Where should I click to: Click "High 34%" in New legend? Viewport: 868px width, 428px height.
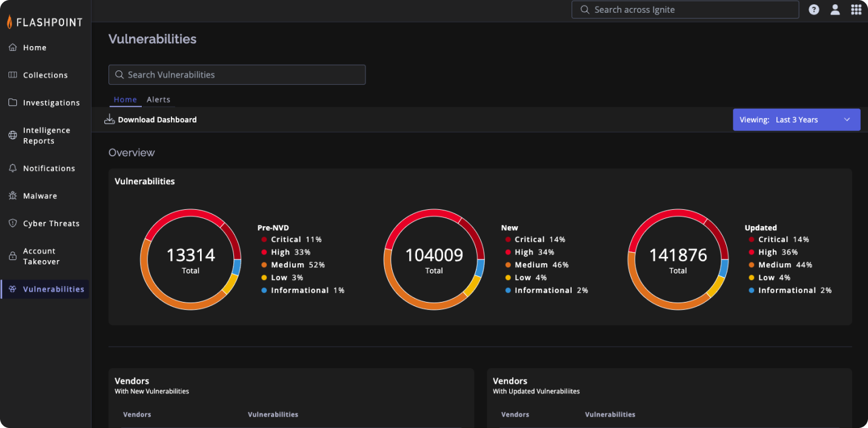[x=535, y=252]
